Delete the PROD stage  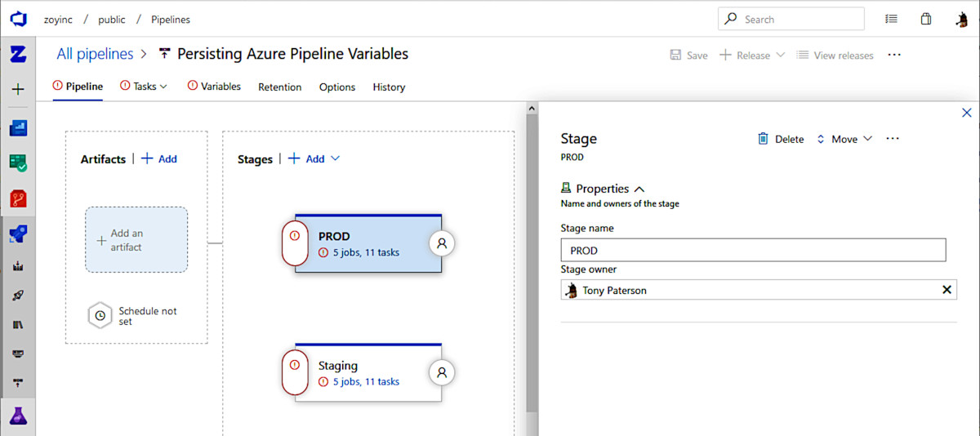tap(781, 139)
